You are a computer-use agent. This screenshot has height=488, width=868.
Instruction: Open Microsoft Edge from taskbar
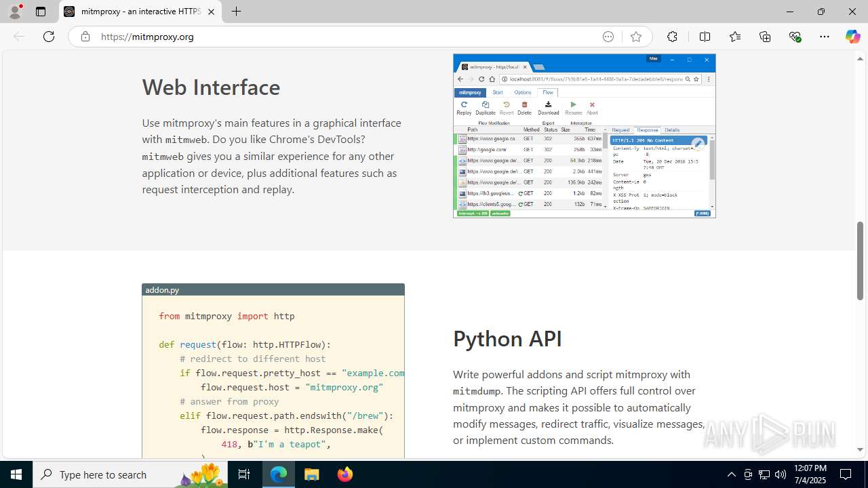click(x=279, y=474)
